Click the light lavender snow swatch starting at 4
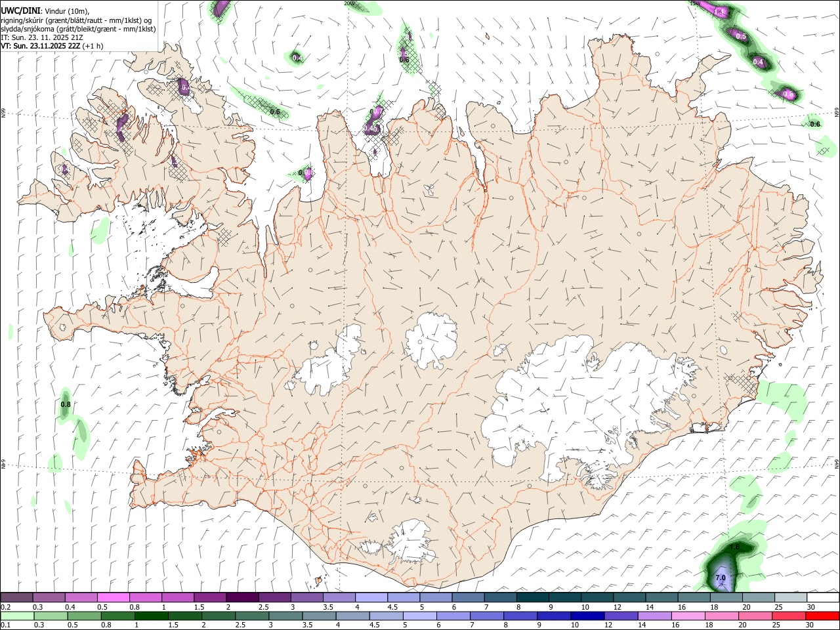 click(370, 597)
